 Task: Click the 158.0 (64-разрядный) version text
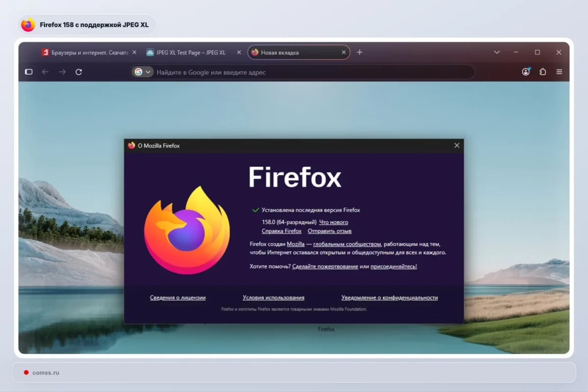(x=289, y=222)
